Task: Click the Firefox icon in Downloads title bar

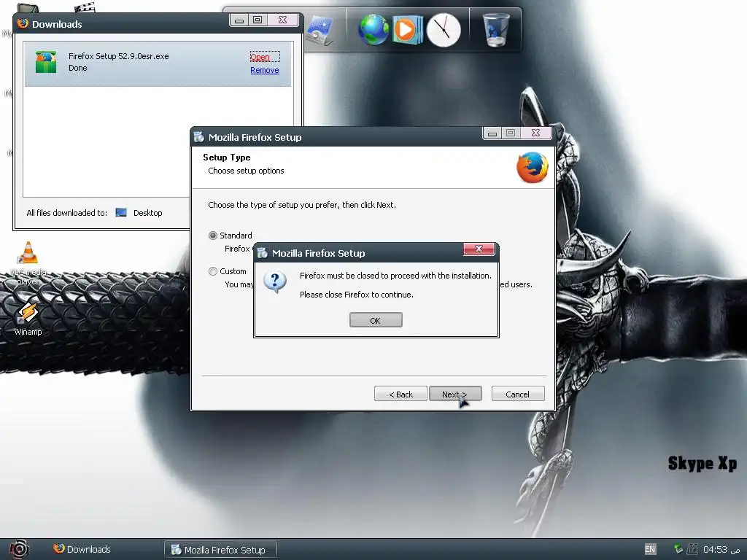Action: tap(23, 23)
